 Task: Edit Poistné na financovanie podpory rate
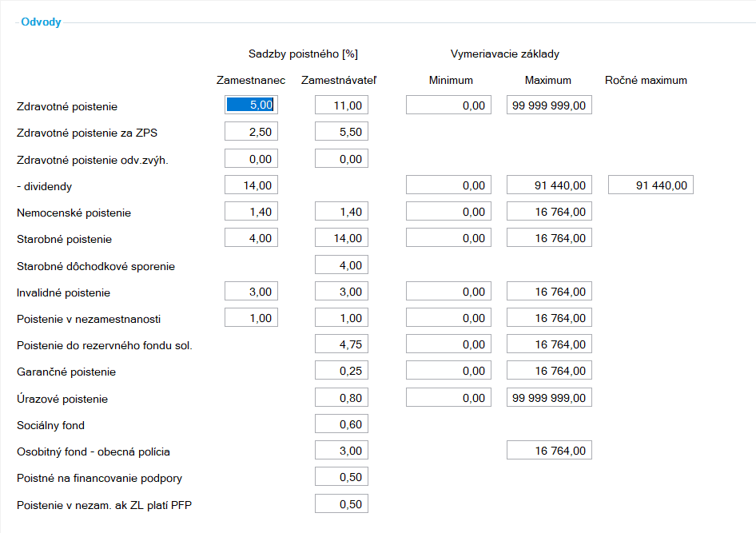click(341, 477)
